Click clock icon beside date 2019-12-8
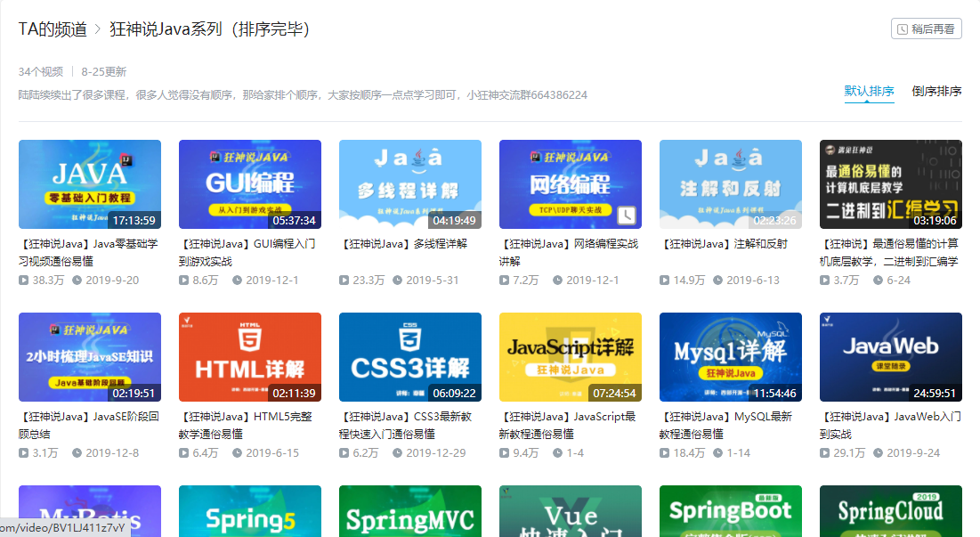The width and height of the screenshot is (980, 537). tap(77, 452)
